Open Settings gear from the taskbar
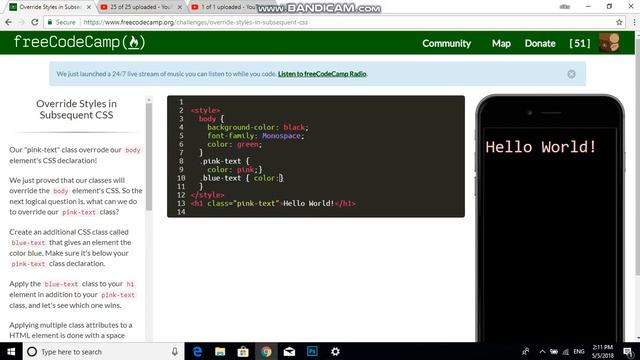 (335, 351)
